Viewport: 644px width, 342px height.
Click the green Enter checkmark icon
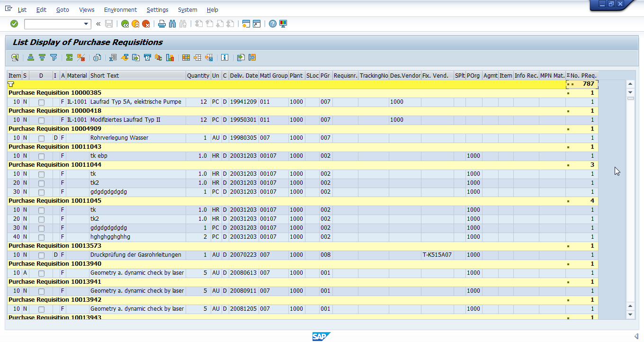click(x=14, y=24)
